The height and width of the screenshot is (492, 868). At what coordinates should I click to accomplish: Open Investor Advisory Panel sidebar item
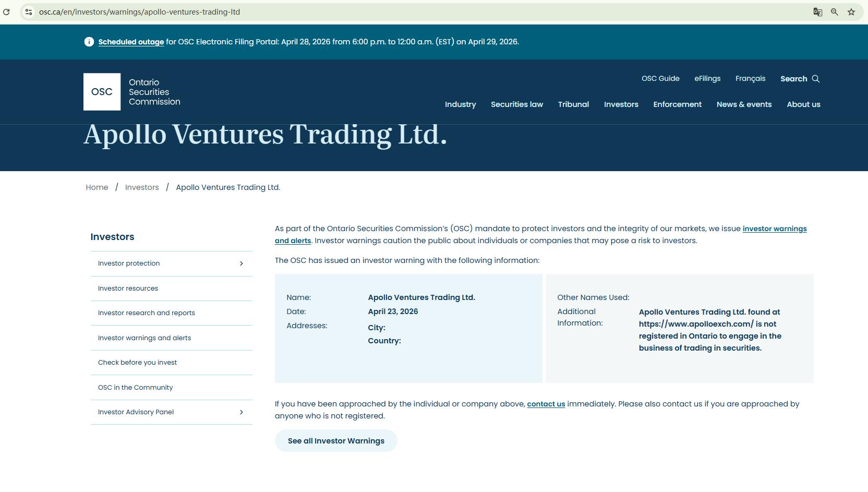(x=136, y=412)
